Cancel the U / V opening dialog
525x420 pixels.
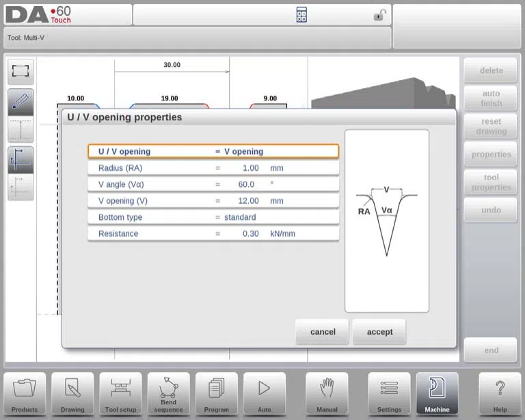323,332
